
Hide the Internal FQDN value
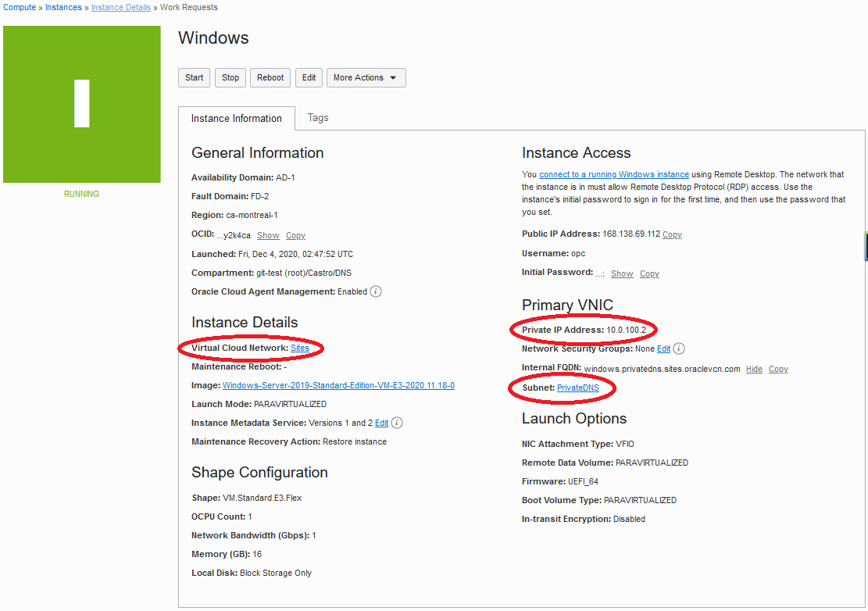[754, 369]
